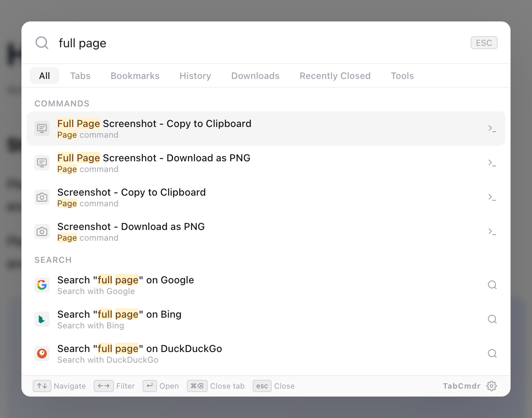
Task: Click the TabCmdr brand label
Action: (461, 386)
